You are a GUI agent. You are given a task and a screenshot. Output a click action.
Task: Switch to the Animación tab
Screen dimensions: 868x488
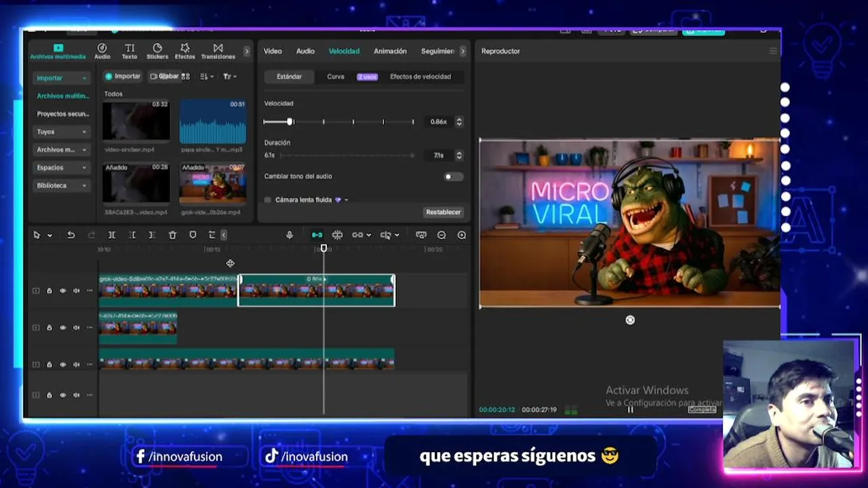tap(390, 51)
